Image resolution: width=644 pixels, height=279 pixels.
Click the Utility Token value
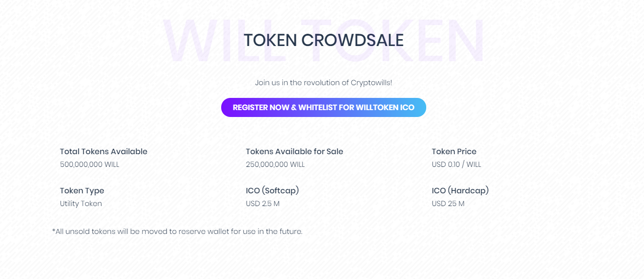point(81,204)
